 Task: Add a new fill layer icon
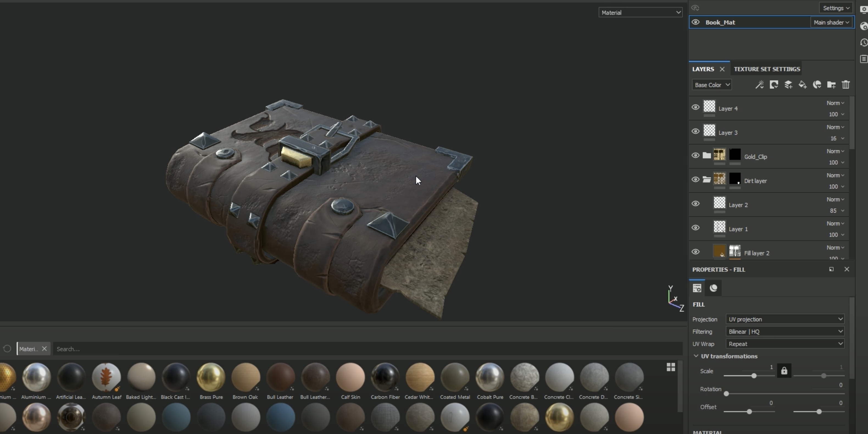803,85
